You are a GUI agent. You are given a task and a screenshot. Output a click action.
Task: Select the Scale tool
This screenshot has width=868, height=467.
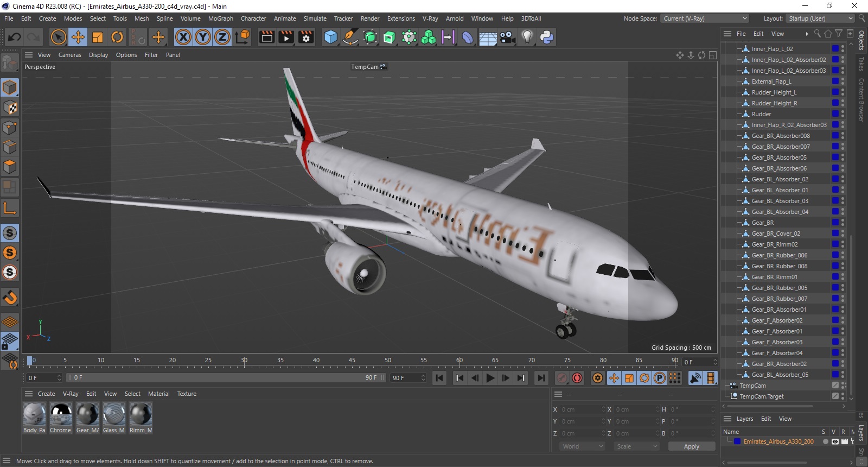[98, 37]
